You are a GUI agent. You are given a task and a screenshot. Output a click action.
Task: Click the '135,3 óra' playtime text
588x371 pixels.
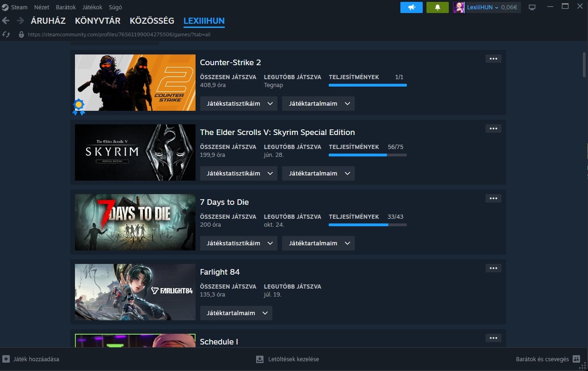click(x=212, y=295)
